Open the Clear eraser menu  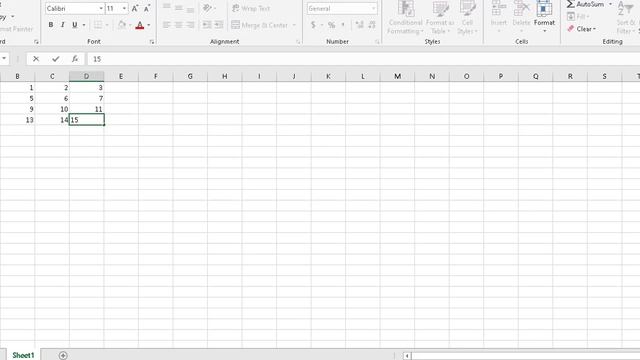coord(582,29)
